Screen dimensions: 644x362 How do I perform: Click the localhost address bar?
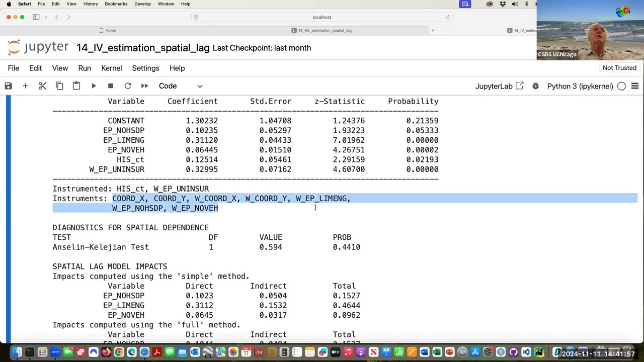click(x=322, y=17)
